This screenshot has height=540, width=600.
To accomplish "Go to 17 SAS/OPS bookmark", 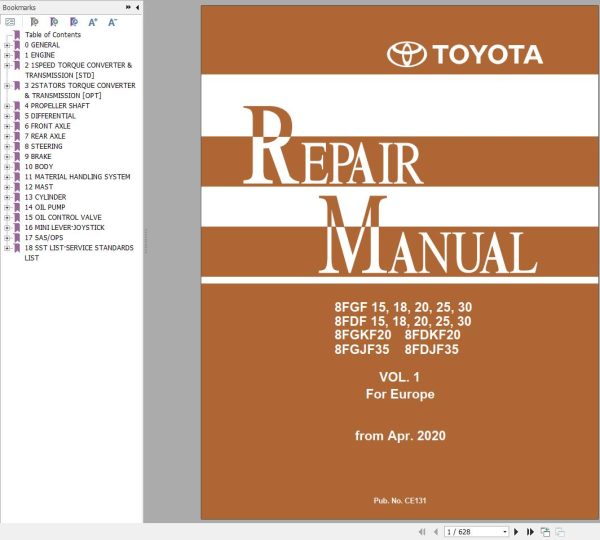I will point(46,238).
